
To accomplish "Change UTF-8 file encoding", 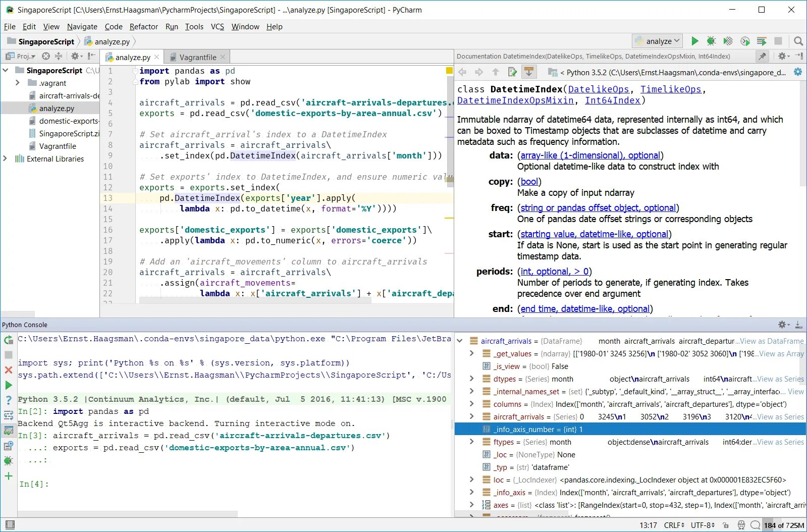I will 703,525.
